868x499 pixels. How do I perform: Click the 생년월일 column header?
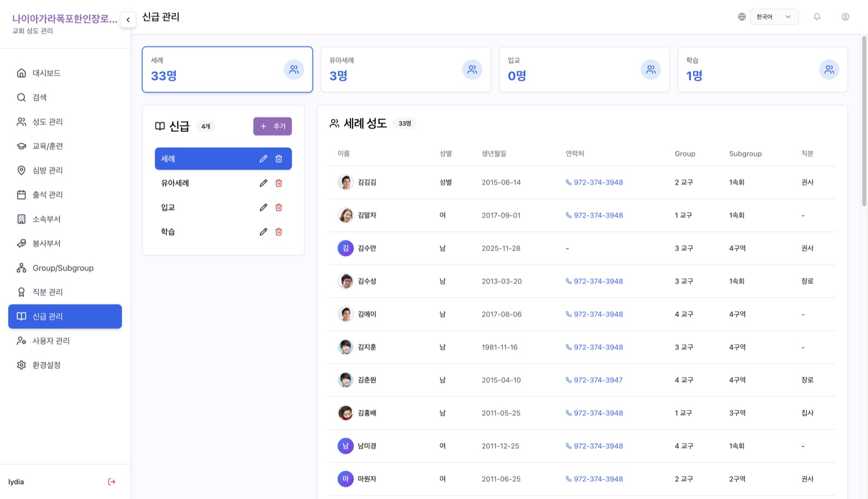point(494,153)
